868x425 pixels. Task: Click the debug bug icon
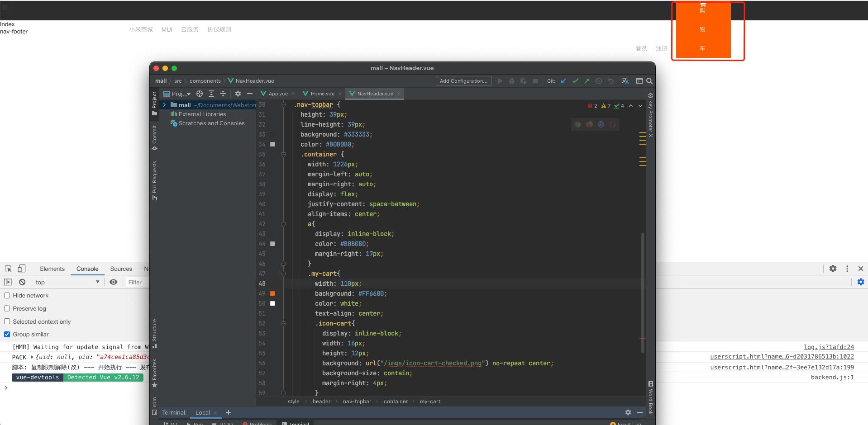point(512,81)
